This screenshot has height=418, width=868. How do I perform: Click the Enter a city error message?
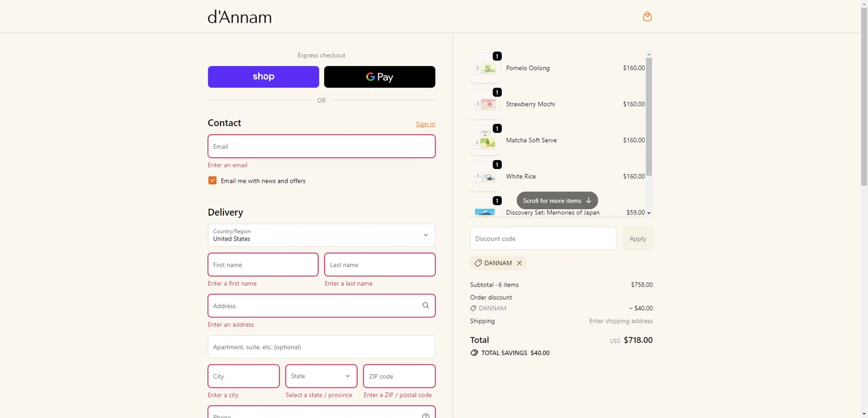223,395
